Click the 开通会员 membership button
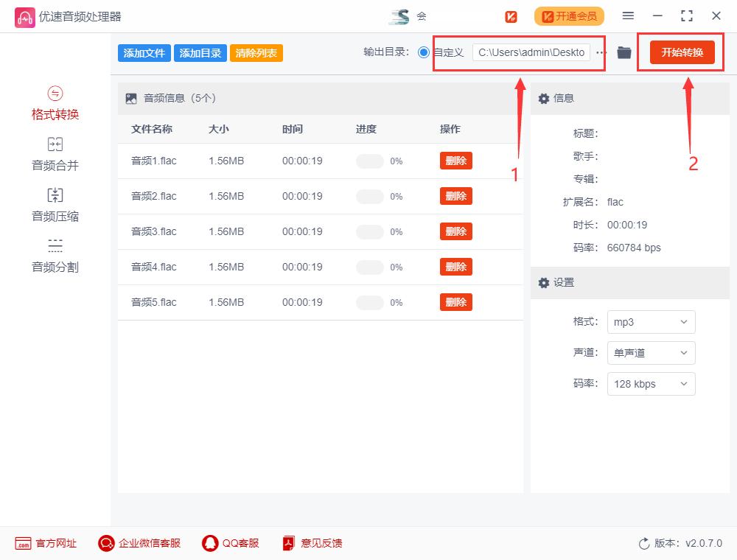 point(569,15)
